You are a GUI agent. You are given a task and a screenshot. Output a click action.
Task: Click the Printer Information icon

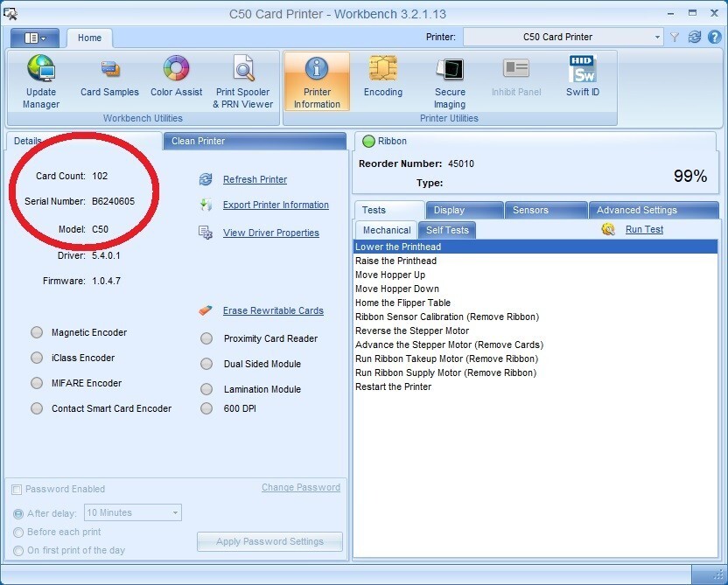(317, 81)
